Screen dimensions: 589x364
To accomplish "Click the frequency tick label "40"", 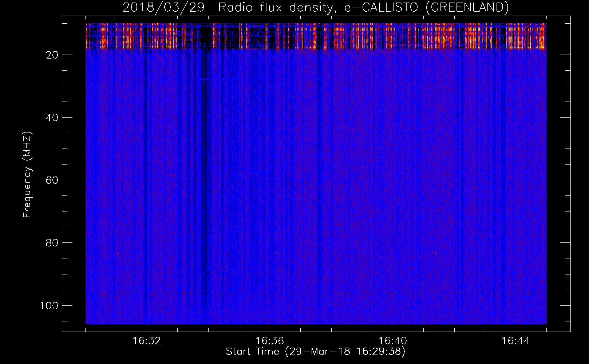I will 52,118.
